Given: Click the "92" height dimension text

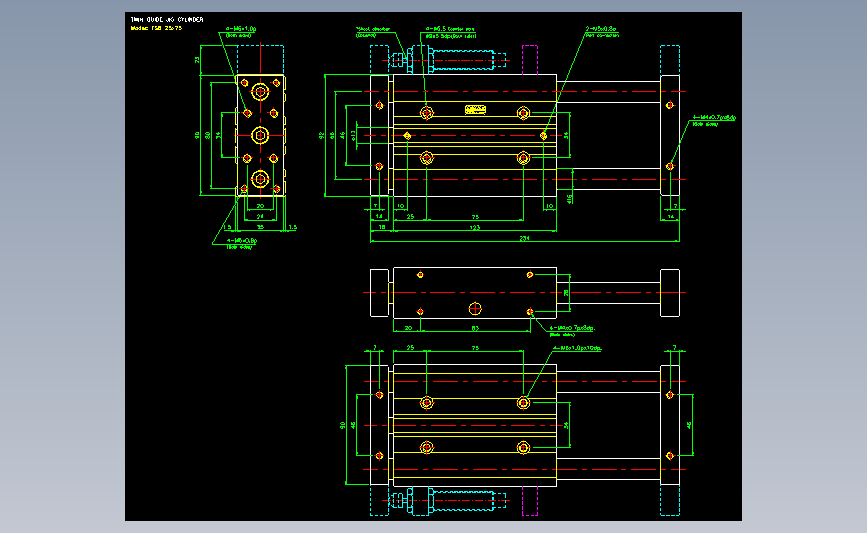Looking at the screenshot, I should pyautogui.click(x=321, y=135).
